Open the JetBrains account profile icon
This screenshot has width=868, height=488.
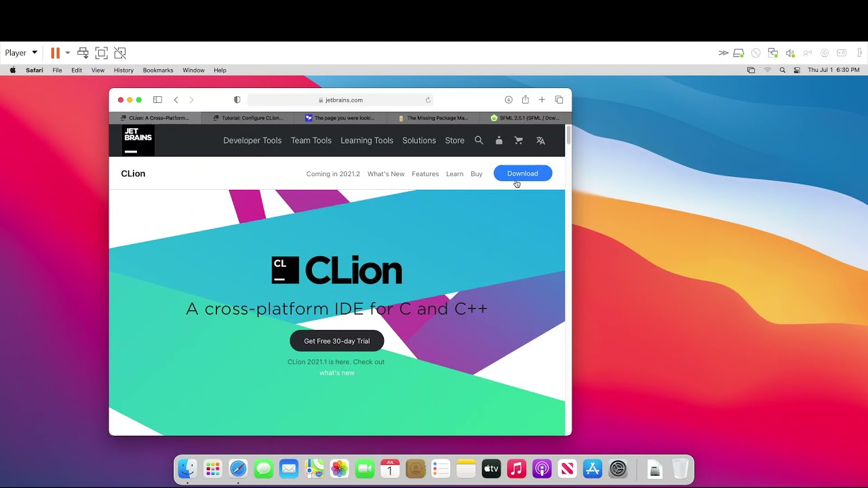tap(499, 140)
